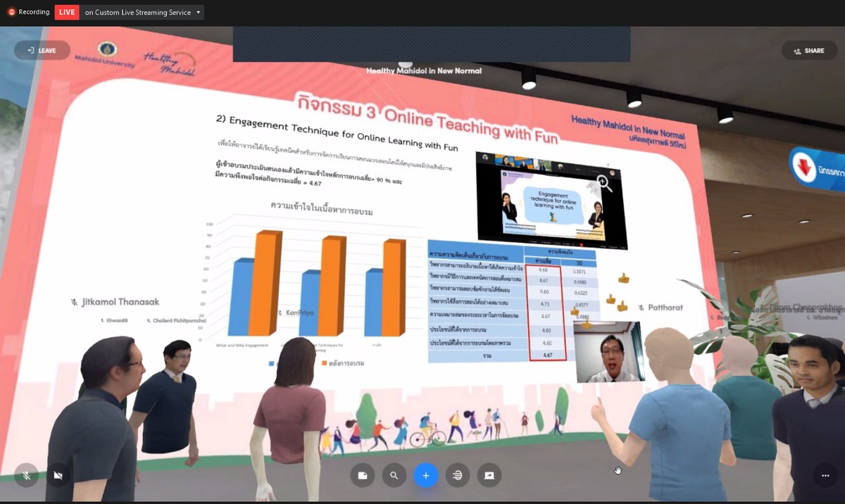Screen dimensions: 845x504
Task: Open the three-dot more options menu
Action: (x=825, y=476)
